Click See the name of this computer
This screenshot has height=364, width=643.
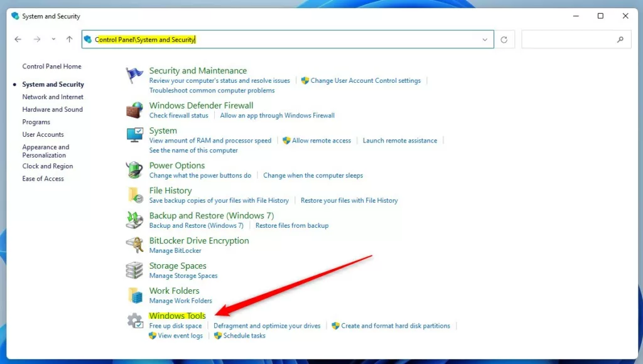193,151
